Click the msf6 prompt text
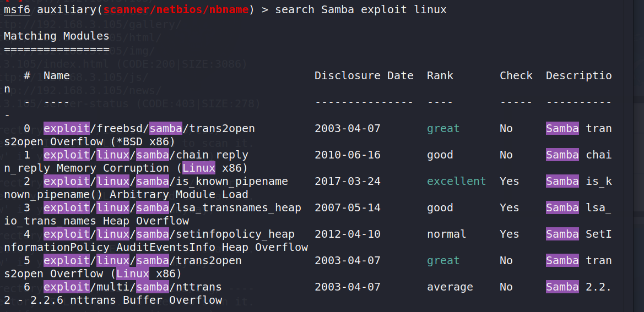 [x=17, y=9]
